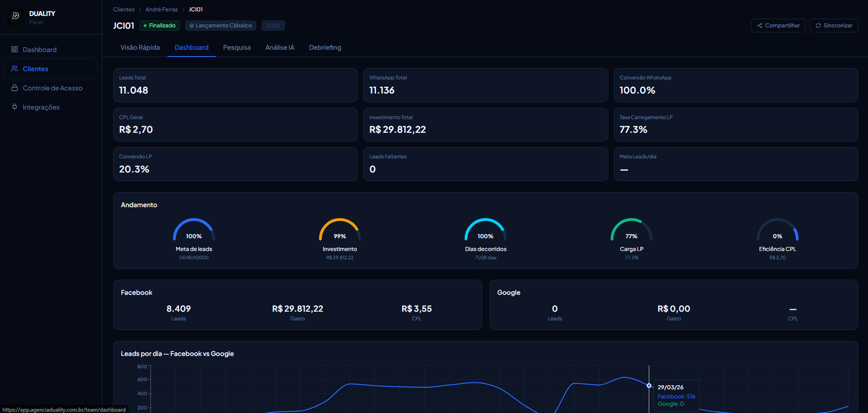The image size is (868, 413).
Task: Open Clientes in the sidebar
Action: pos(51,68)
